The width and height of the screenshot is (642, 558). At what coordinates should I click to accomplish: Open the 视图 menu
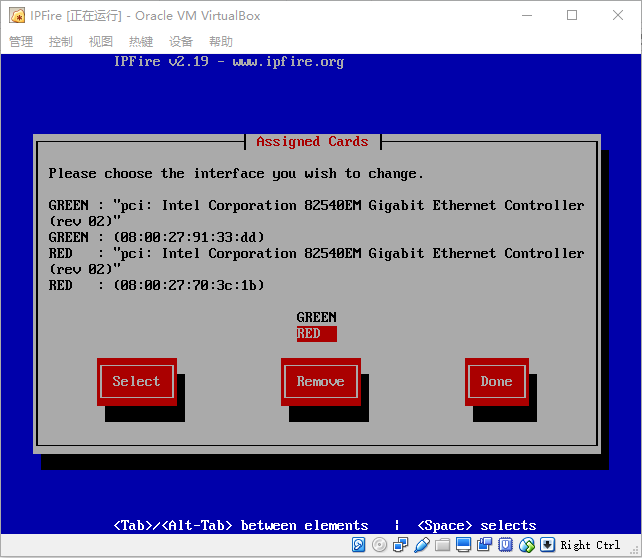point(101,41)
